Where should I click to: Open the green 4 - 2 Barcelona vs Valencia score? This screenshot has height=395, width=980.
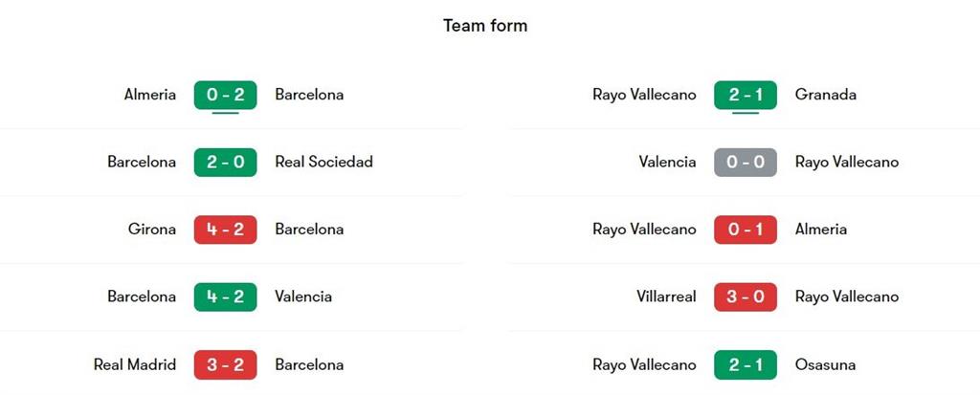pos(225,296)
